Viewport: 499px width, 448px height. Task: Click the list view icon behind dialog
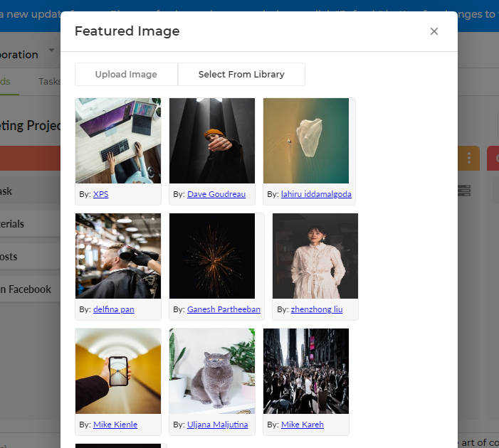click(x=464, y=191)
